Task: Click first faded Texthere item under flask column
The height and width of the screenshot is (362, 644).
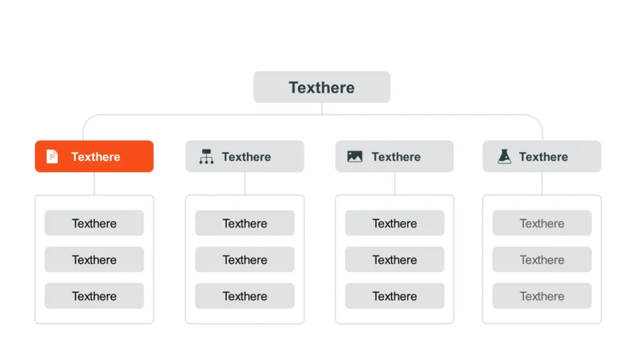Action: tap(542, 223)
